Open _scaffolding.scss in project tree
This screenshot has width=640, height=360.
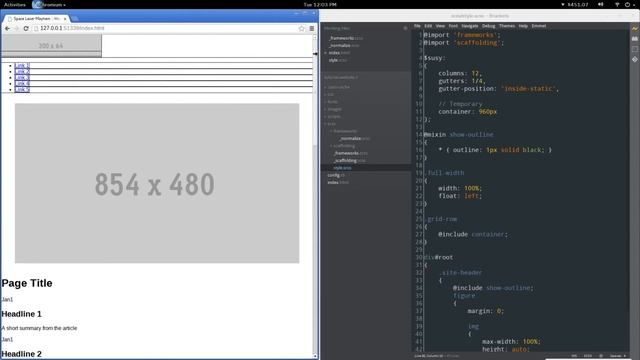tap(349, 160)
